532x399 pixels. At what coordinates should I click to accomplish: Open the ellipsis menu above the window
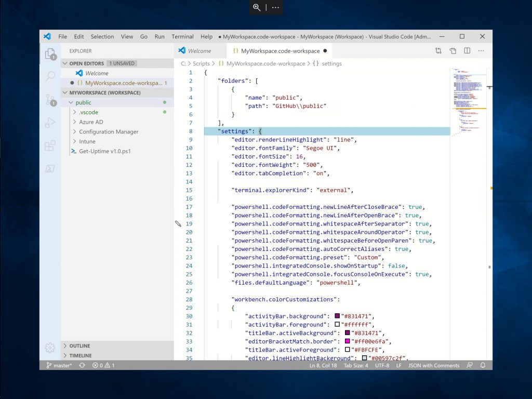point(275,7)
